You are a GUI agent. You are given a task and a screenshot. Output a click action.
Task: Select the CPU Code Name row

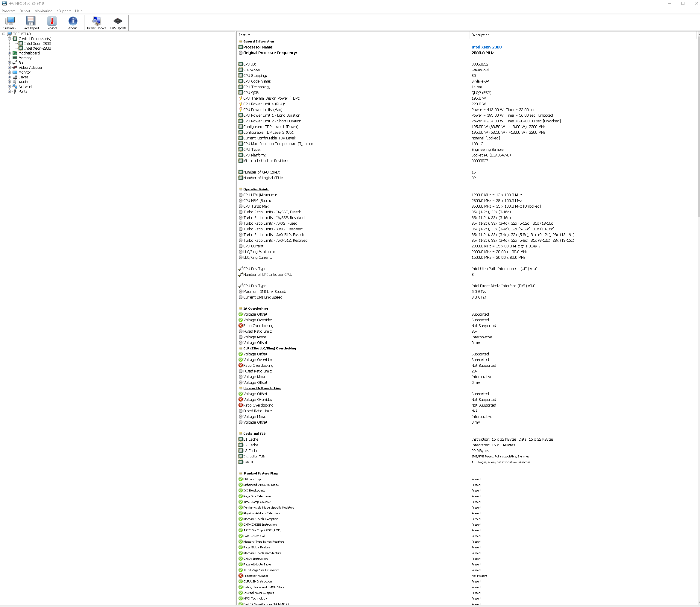[x=467, y=81]
